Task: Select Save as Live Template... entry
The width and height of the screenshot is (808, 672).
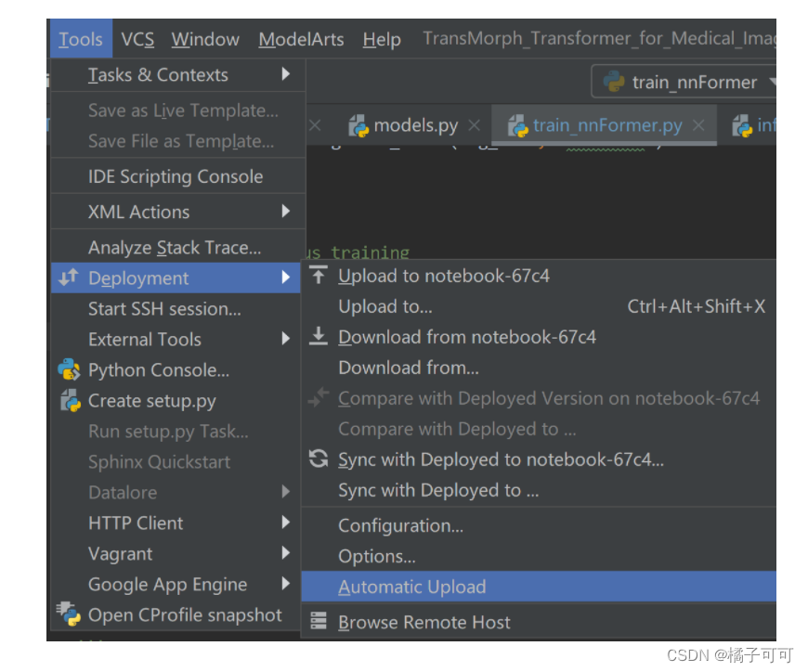Action: 178,110
